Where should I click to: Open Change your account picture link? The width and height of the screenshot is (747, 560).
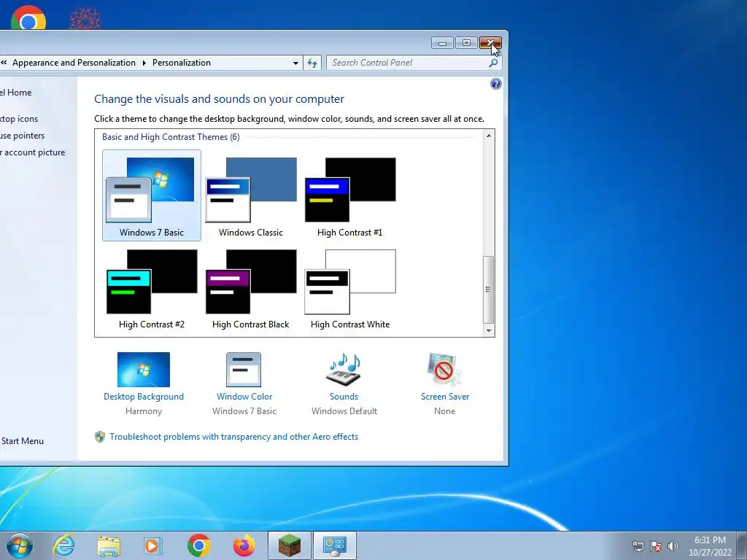pyautogui.click(x=32, y=152)
